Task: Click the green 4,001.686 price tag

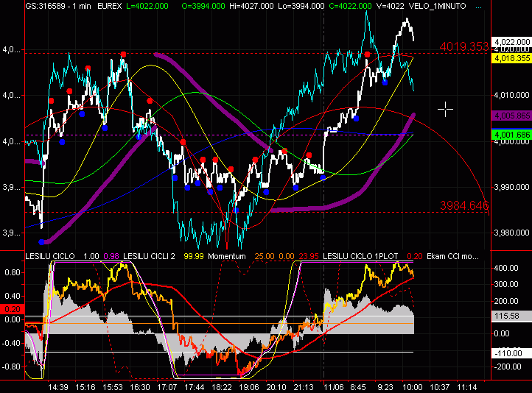Action: 512,135
